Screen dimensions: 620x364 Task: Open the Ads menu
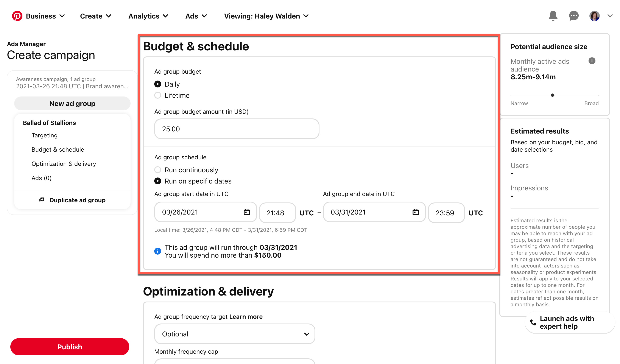click(x=196, y=16)
